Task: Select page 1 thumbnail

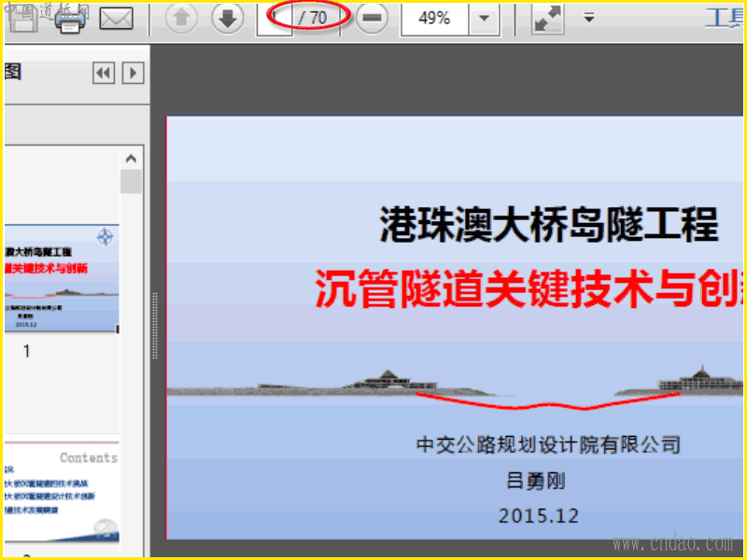Action: pos(62,278)
